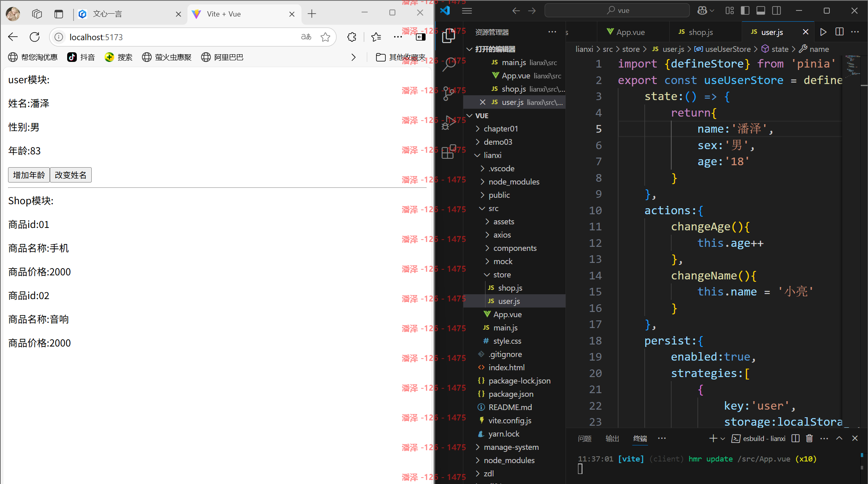Toggle secondary sidebar visibility
The height and width of the screenshot is (484, 868).
(x=777, y=11)
